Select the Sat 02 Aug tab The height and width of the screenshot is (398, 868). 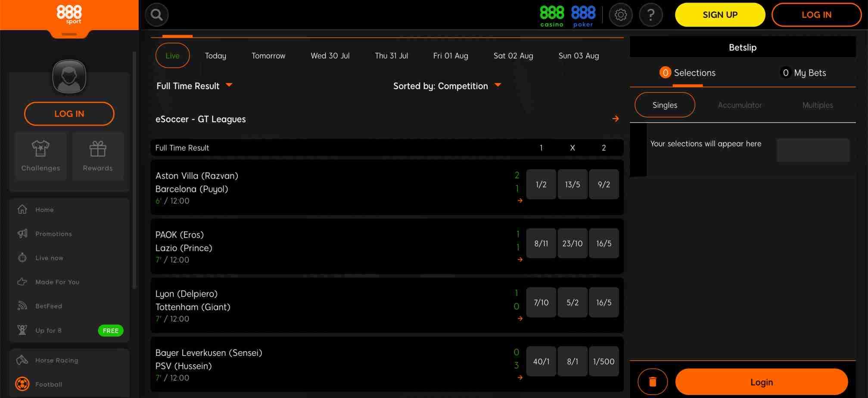513,56
